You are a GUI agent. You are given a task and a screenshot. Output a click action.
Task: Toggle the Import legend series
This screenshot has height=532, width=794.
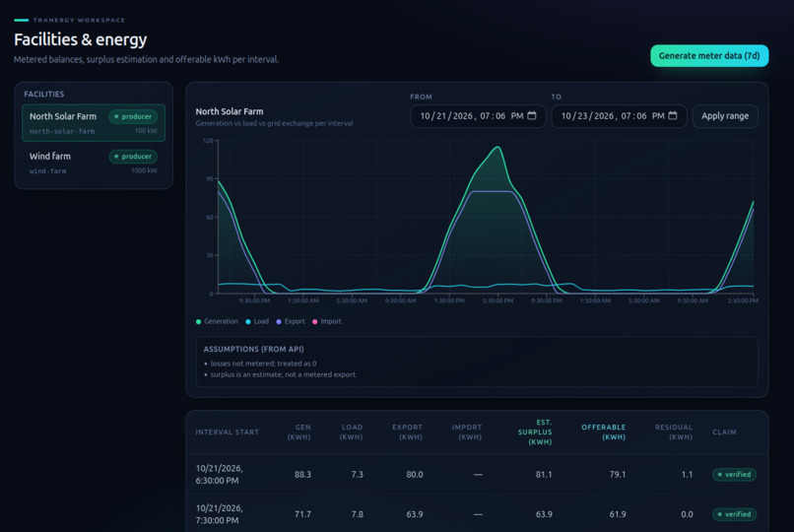[x=327, y=321]
